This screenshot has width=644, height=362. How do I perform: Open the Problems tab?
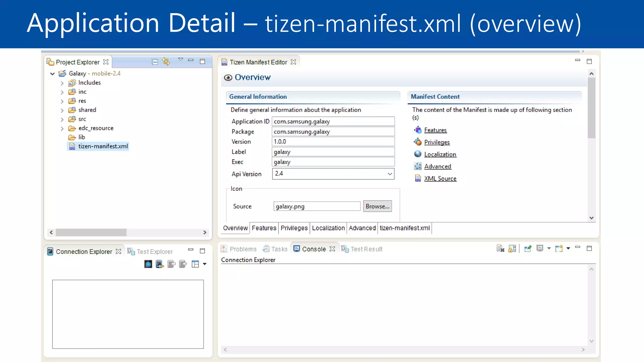coord(239,249)
